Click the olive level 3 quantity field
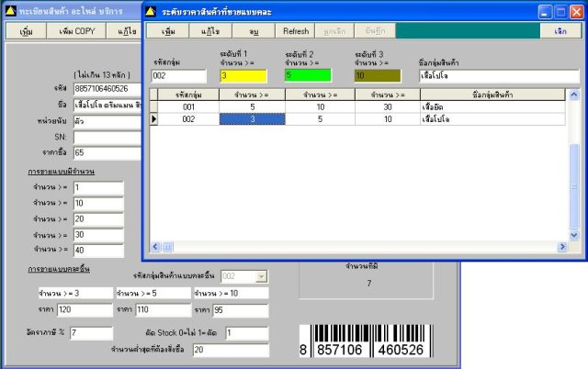Screen dimensions: 588x369 [378, 75]
